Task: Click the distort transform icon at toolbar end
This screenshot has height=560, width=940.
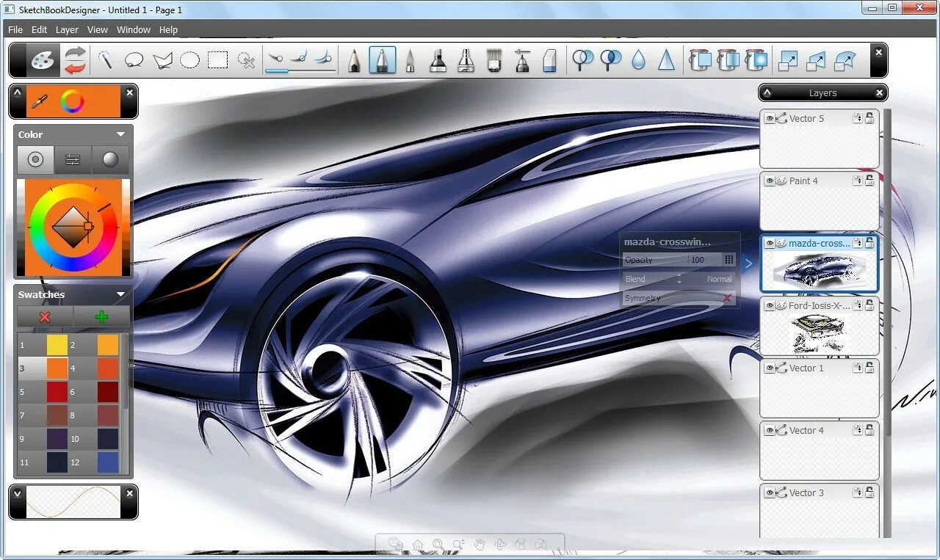Action: click(845, 60)
